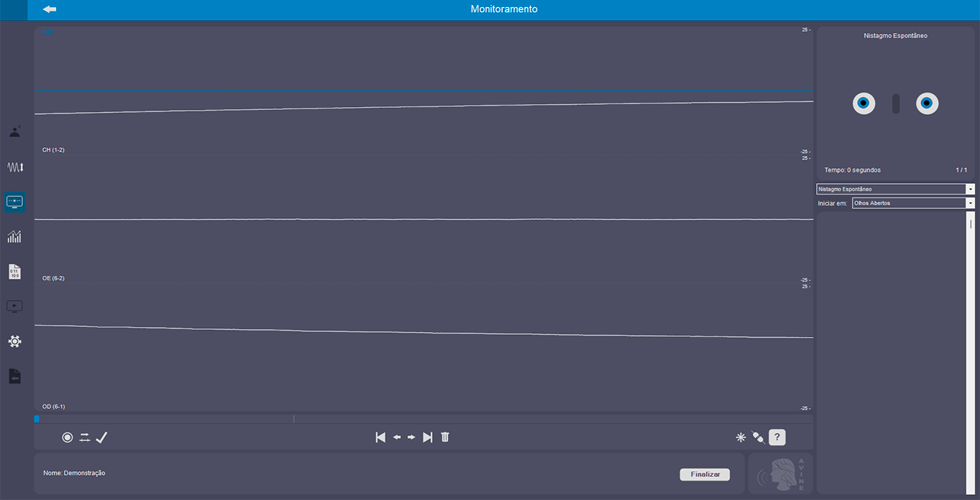Click the checkmark confirm icon

[101, 437]
